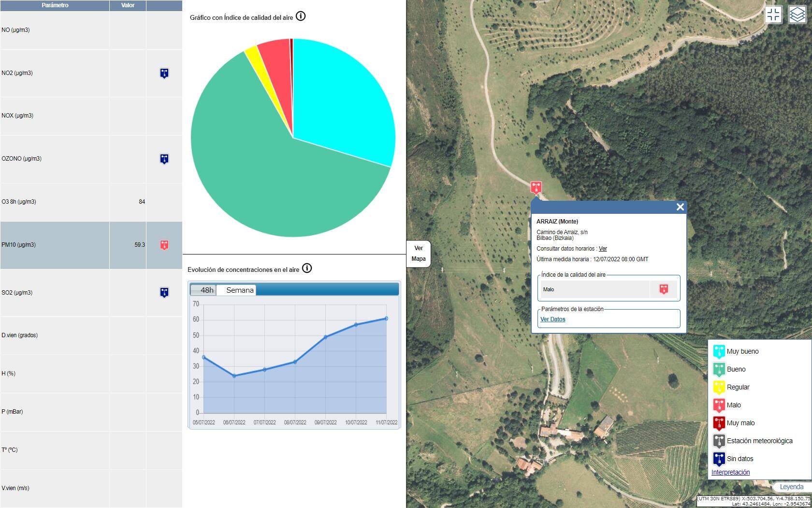812x508 pixels.
Task: Select the H (%) row
Action: [91, 374]
